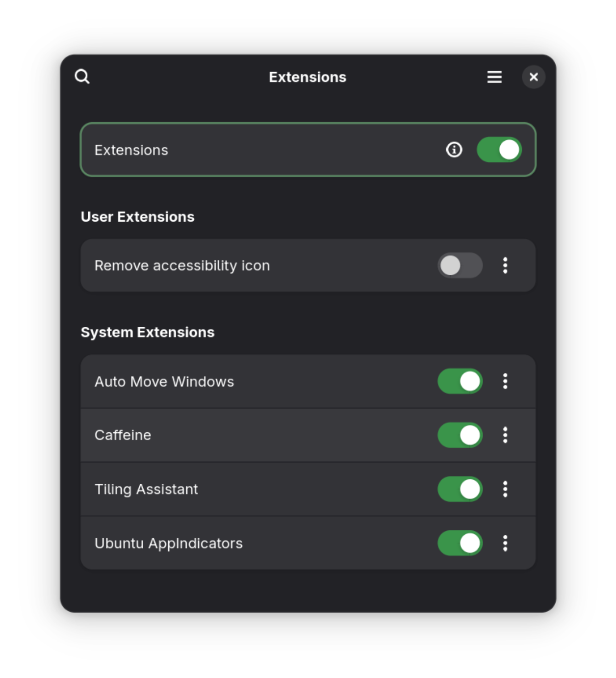Click the Caffeine row label
Viewport: 616px width, 678px height.
(123, 435)
